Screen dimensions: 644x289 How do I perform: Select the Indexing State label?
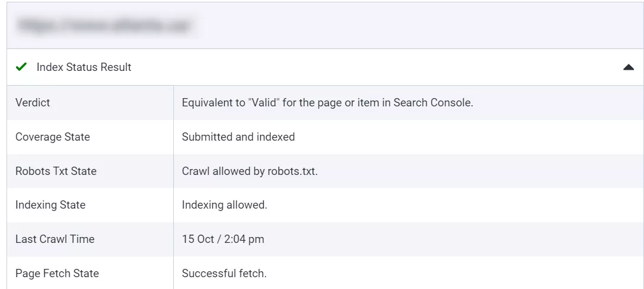coord(50,205)
